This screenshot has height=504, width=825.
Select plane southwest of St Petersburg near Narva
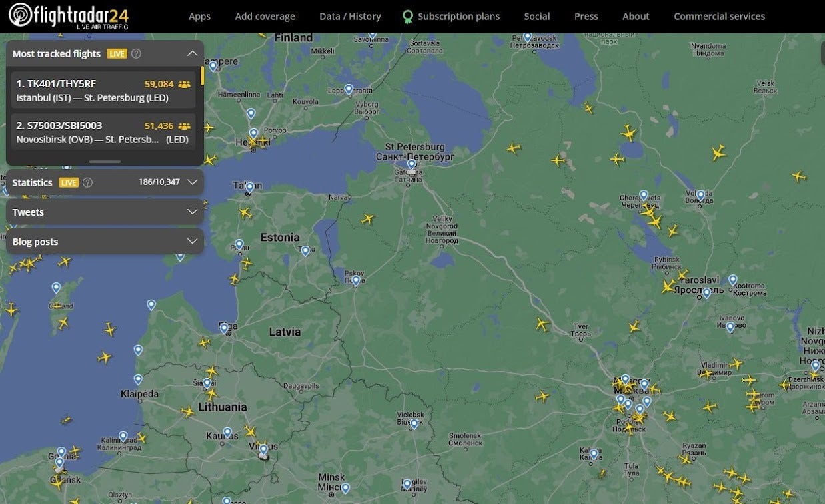[x=367, y=218]
